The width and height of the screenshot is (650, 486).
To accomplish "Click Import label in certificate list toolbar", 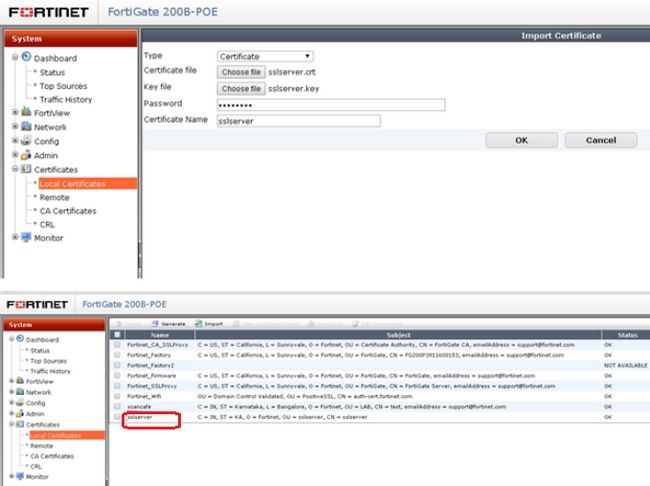I will (213, 324).
